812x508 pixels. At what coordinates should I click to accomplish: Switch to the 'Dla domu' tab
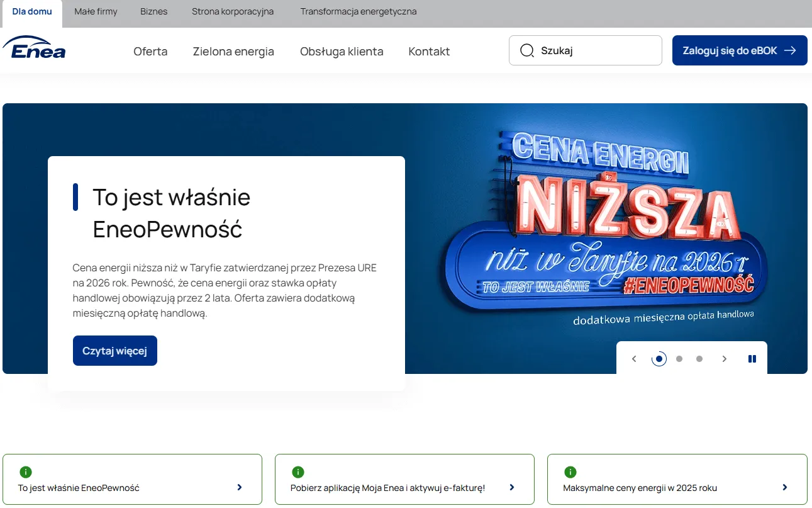(x=32, y=12)
